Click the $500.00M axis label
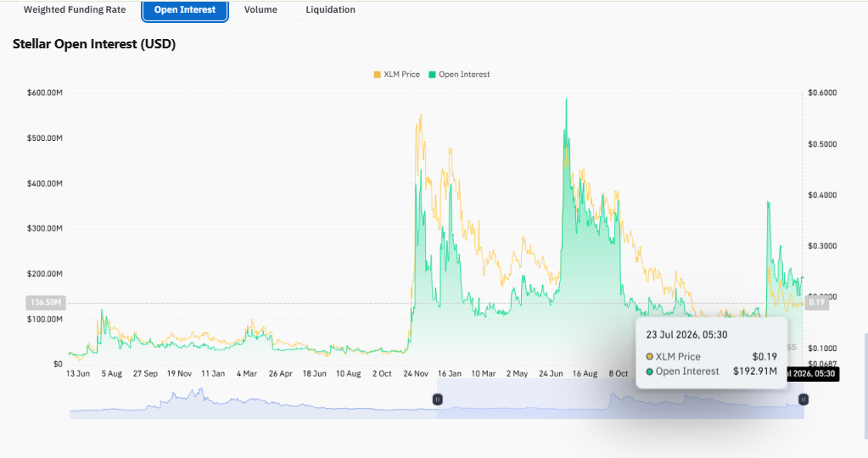868x458 pixels. tap(45, 138)
